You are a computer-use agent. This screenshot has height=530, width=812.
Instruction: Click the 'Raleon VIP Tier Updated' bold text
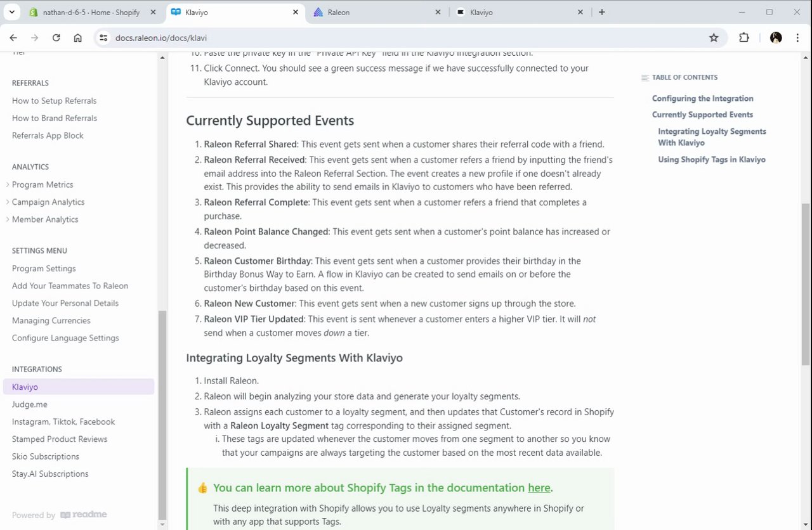point(254,320)
